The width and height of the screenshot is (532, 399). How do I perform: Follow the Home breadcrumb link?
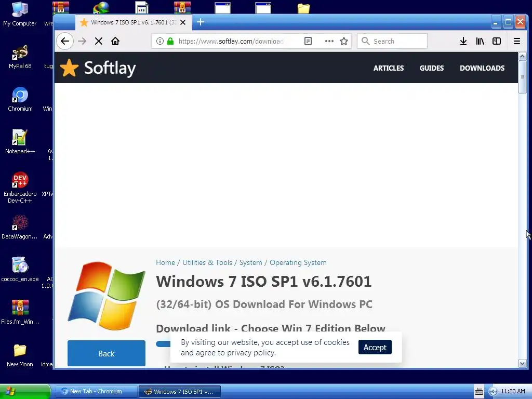(x=165, y=262)
